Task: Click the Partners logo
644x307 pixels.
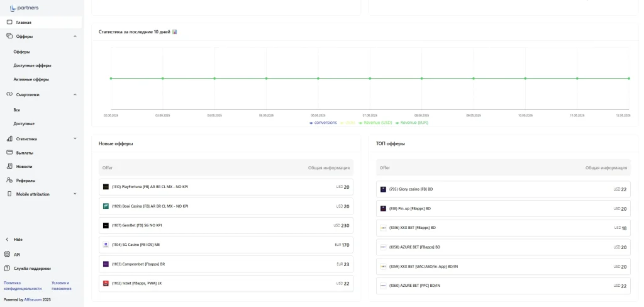Action: pyautogui.click(x=25, y=8)
